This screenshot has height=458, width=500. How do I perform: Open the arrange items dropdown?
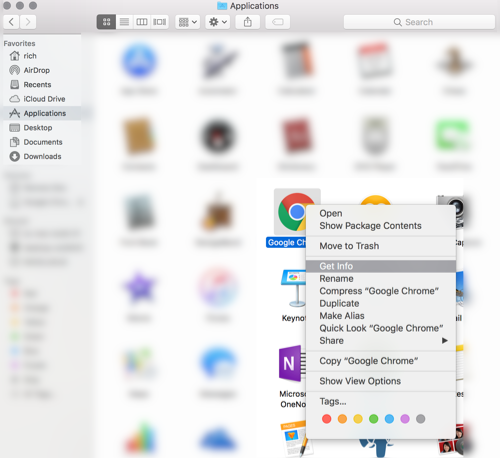[188, 22]
